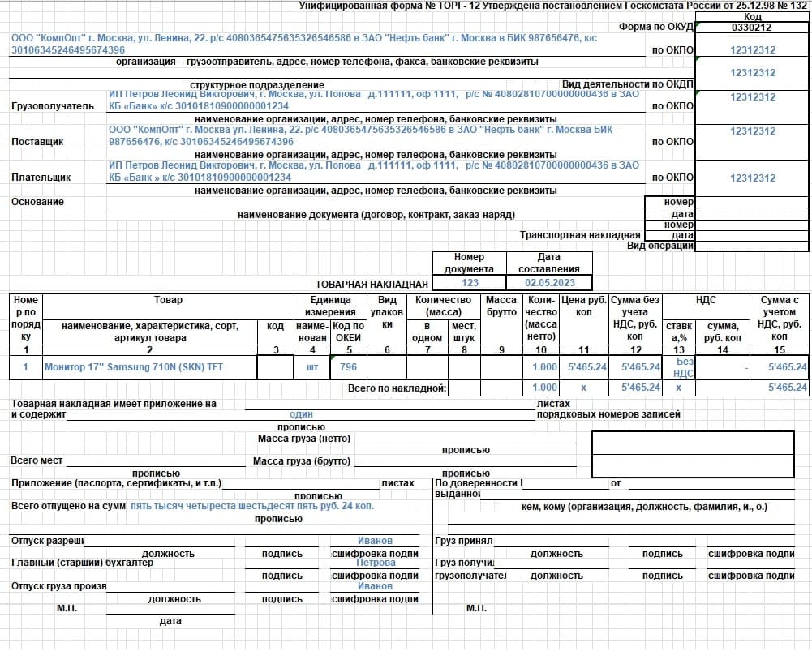Select the 'один' record count cell
The width and height of the screenshot is (812, 651).
(x=302, y=414)
